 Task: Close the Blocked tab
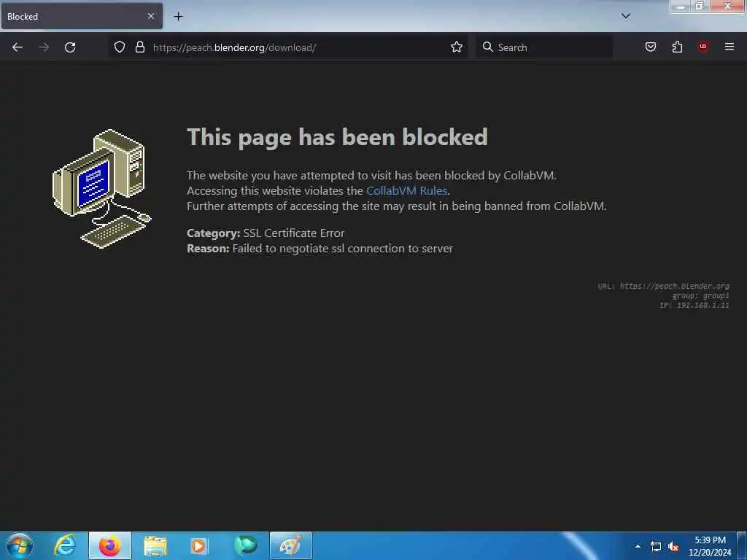(150, 17)
